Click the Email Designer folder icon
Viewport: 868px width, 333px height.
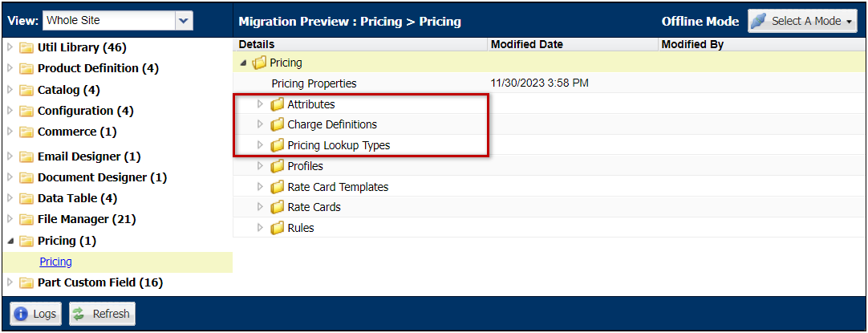pos(26,156)
